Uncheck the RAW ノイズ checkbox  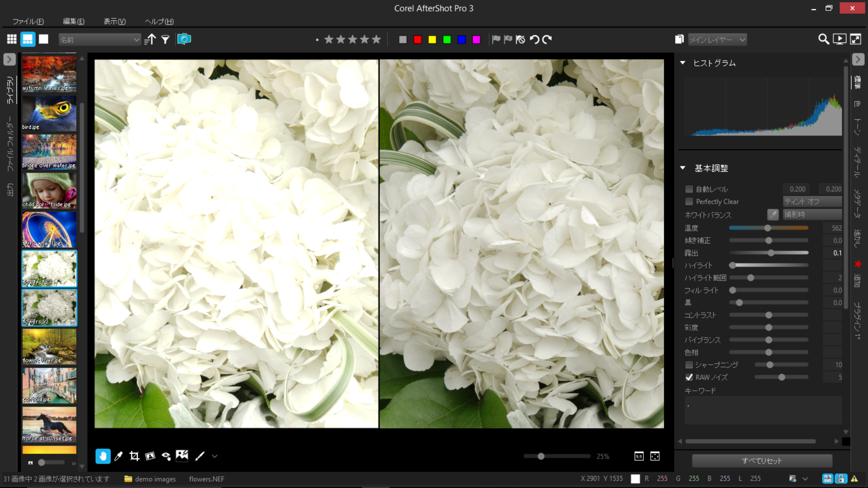689,377
